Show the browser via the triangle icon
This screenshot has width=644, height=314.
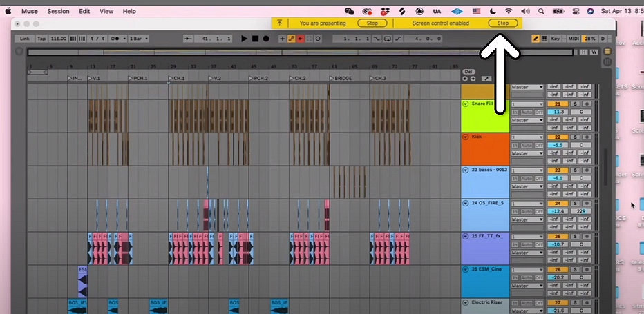point(19,52)
